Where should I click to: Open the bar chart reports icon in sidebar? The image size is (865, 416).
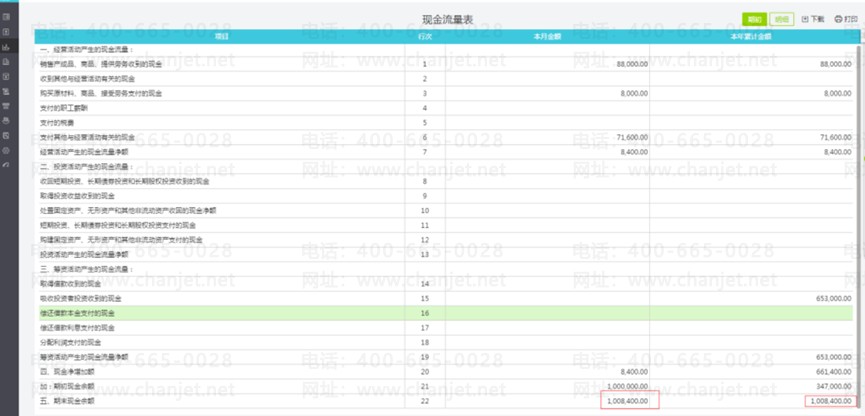tap(6, 47)
